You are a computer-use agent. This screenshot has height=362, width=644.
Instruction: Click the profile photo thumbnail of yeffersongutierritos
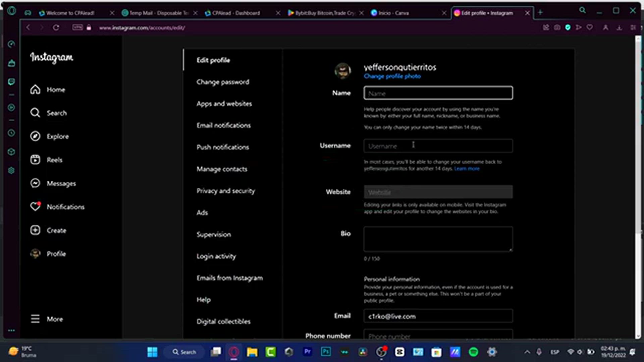click(x=342, y=71)
